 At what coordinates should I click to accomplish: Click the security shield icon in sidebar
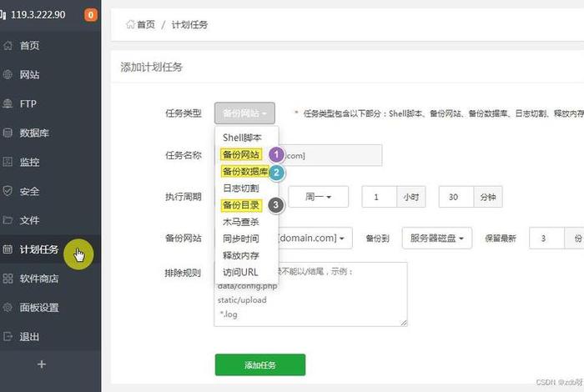(8, 191)
